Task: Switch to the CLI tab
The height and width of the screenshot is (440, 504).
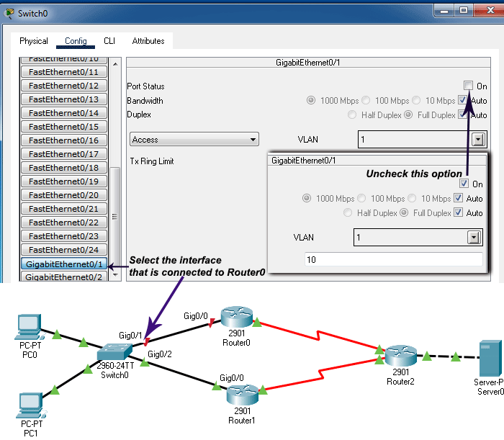Action: pyautogui.click(x=109, y=41)
